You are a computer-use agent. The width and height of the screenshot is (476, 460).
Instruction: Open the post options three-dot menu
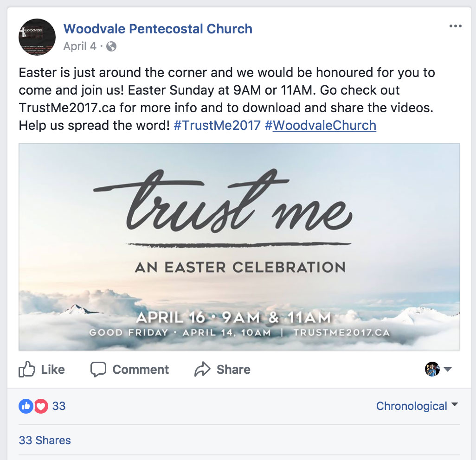point(456,26)
